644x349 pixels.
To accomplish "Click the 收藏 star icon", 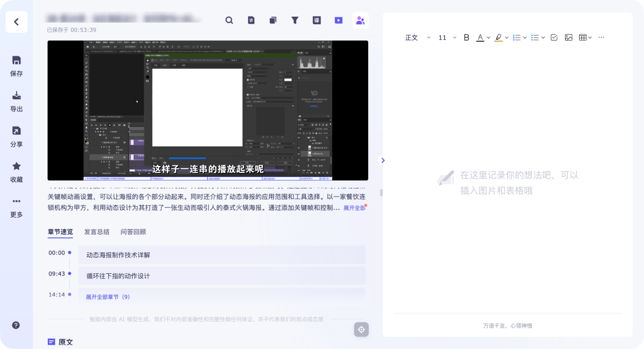I will pos(17,166).
